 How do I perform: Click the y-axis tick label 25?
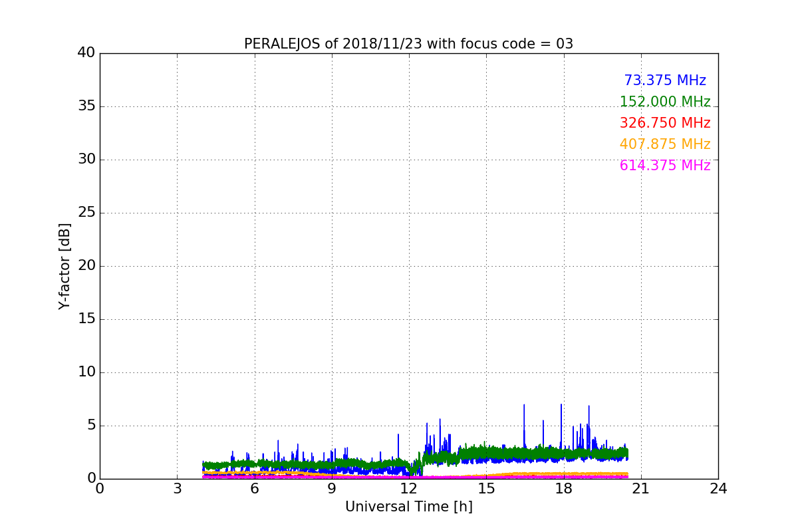pos(86,213)
